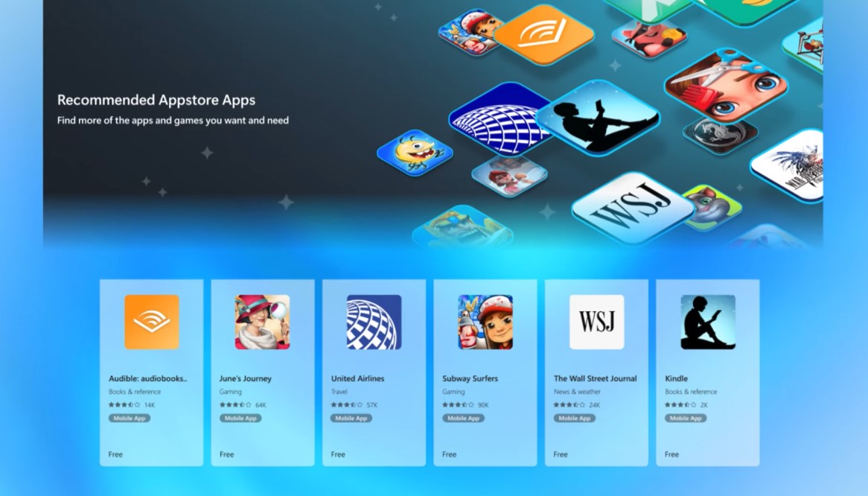868x496 pixels.
Task: Select the "24K" rating count on Wall Street Journal
Action: [x=595, y=405]
